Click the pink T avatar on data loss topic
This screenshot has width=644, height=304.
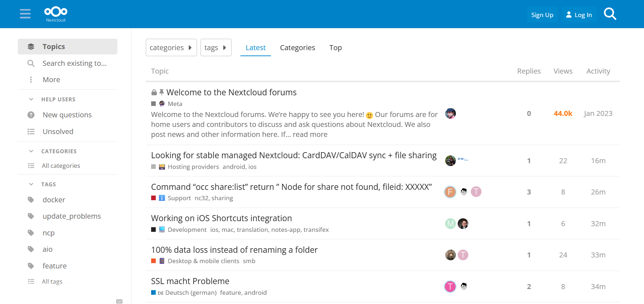click(x=463, y=255)
